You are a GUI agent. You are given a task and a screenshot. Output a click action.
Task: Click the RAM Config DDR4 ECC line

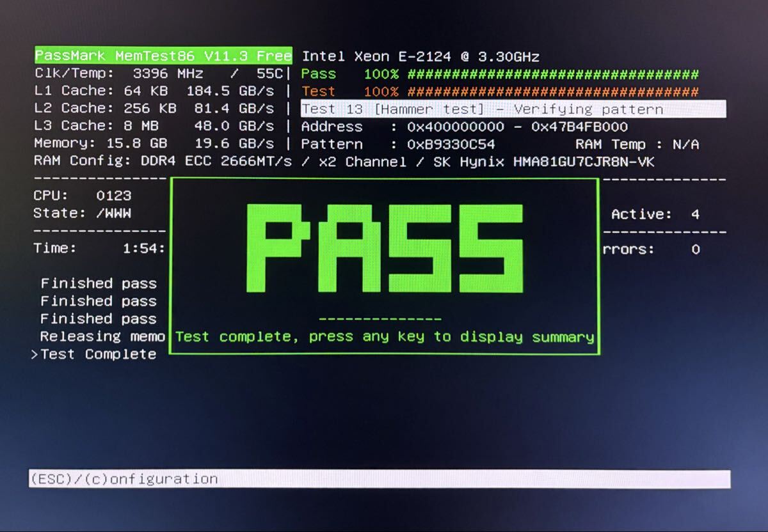344,161
